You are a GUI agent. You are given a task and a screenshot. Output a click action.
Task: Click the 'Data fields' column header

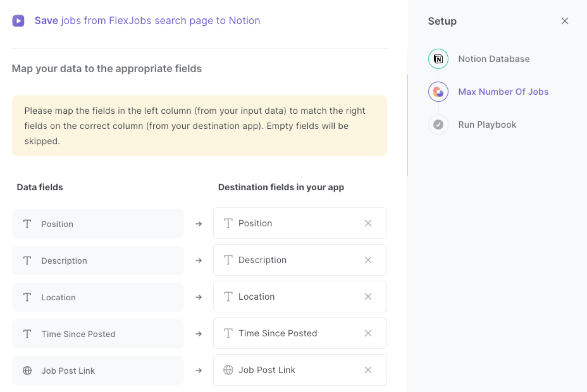[40, 187]
